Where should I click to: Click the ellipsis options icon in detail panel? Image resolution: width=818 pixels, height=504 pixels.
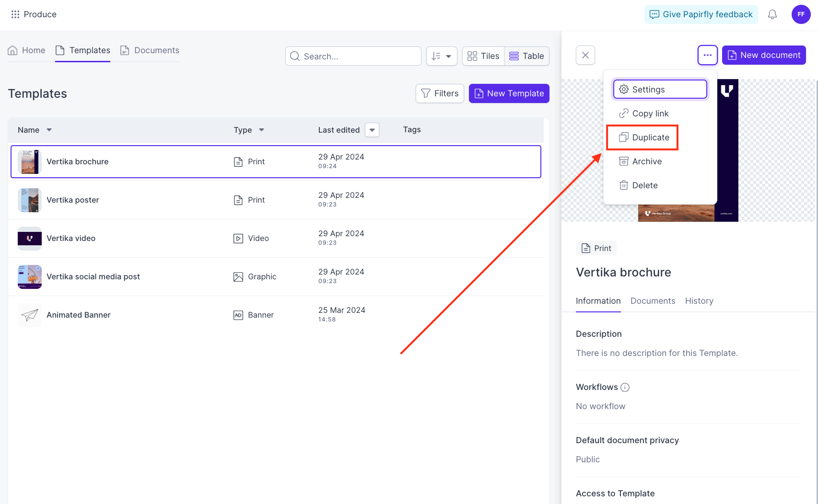point(707,55)
